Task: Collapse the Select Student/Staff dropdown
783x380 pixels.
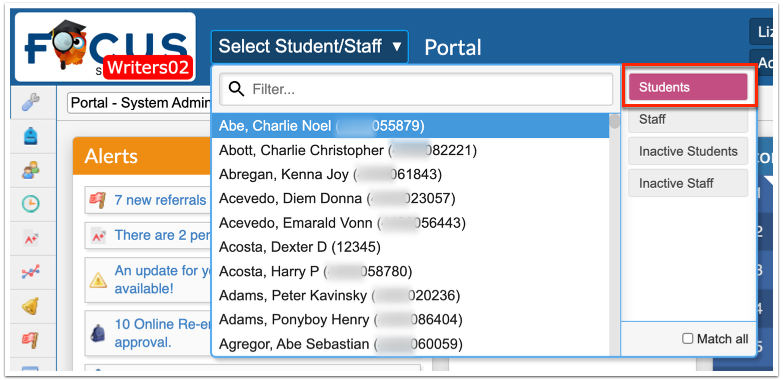Action: (x=310, y=46)
